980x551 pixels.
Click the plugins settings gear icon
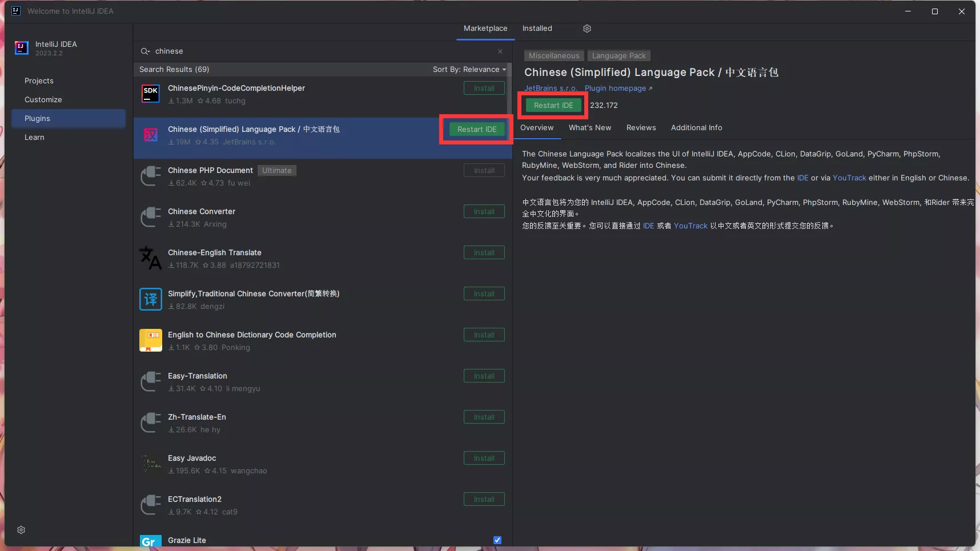pyautogui.click(x=587, y=29)
